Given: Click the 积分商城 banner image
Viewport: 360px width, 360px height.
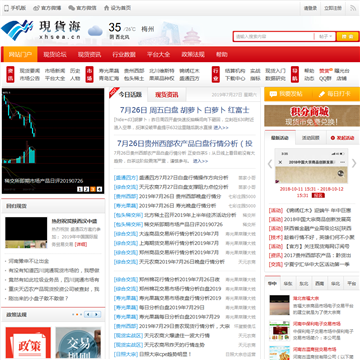Looking at the screenshot, I should pyautogui.click(x=312, y=116).
